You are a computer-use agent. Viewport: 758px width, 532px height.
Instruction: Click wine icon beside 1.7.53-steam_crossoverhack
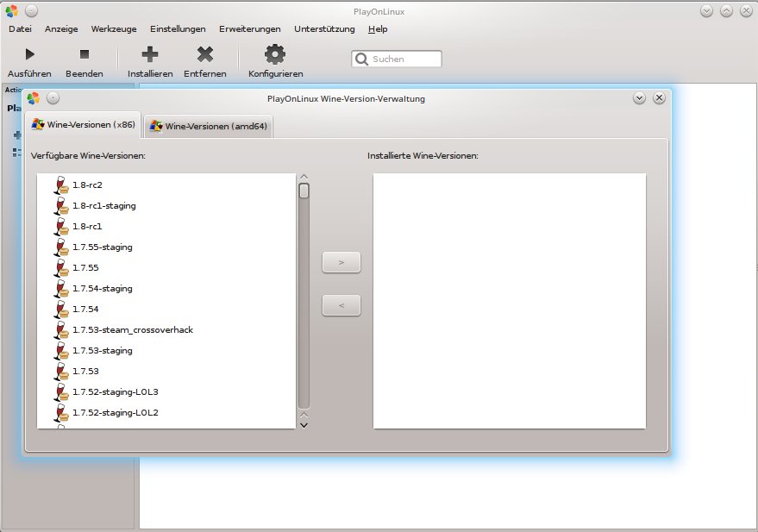pos(61,330)
